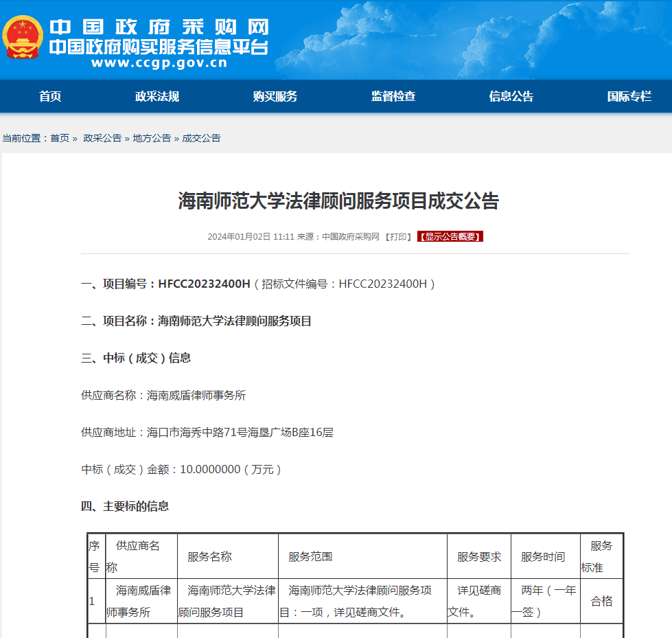Click the 服务时间 table column header
This screenshot has width=672, height=638.
click(546, 556)
